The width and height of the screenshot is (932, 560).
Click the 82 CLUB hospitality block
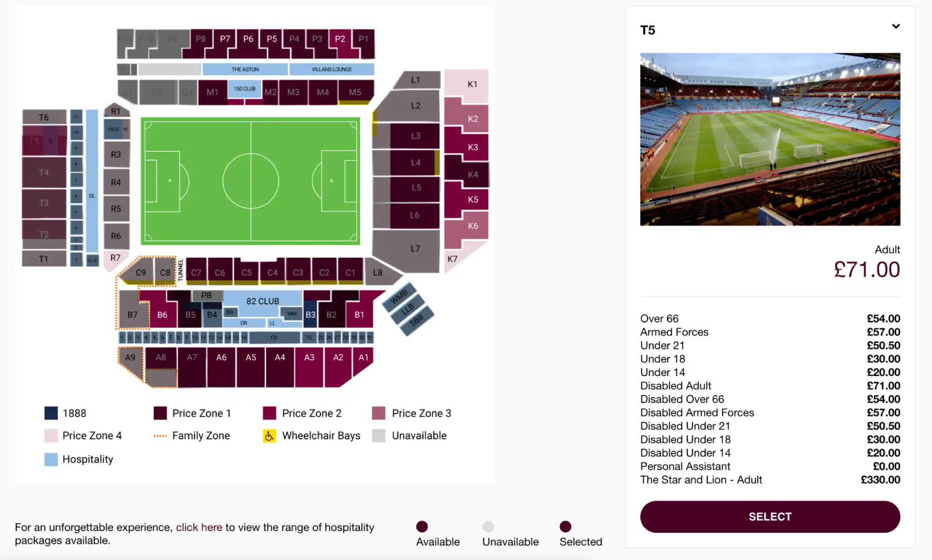tap(263, 301)
